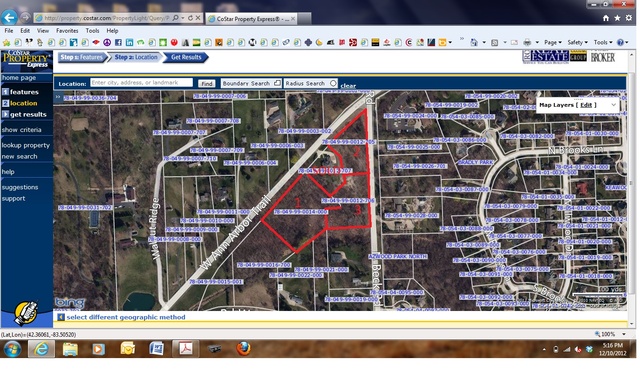
Task: Open the browser settings gear icon
Action: click(629, 18)
